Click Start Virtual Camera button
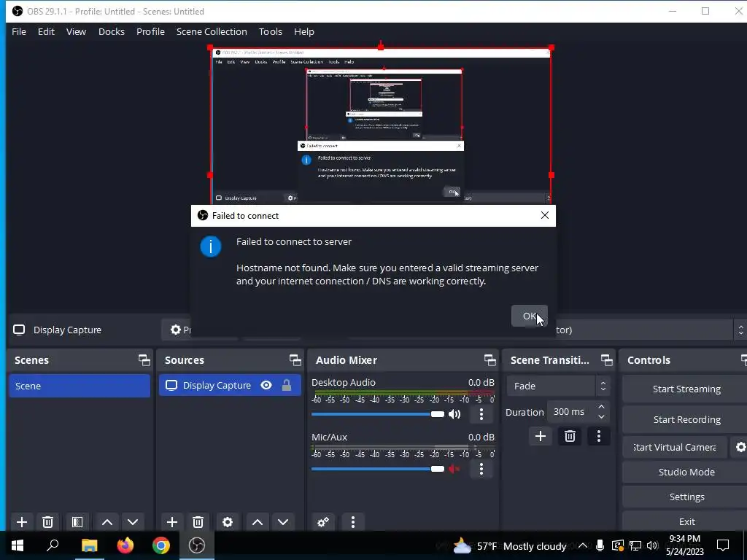747x560 pixels. (x=675, y=447)
